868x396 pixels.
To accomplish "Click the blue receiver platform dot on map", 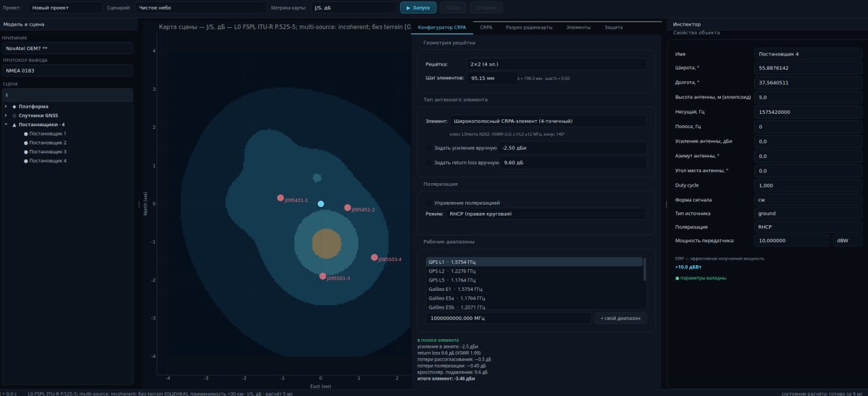I will (321, 203).
